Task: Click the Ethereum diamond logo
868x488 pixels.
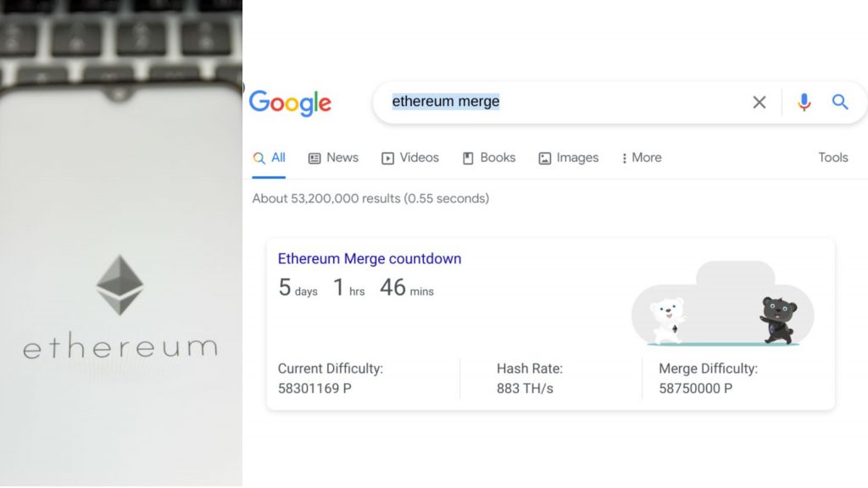Action: [x=120, y=285]
